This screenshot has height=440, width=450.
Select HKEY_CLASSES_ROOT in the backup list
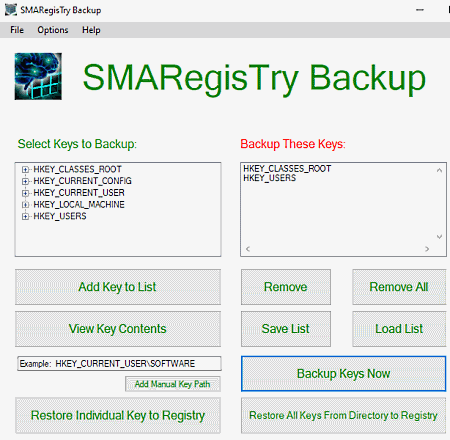(x=287, y=169)
